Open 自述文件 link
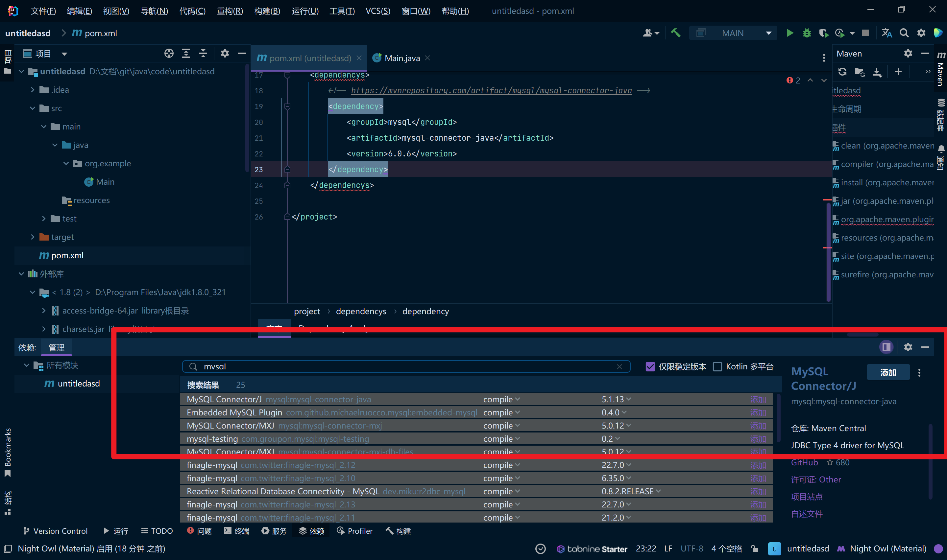 point(807,514)
